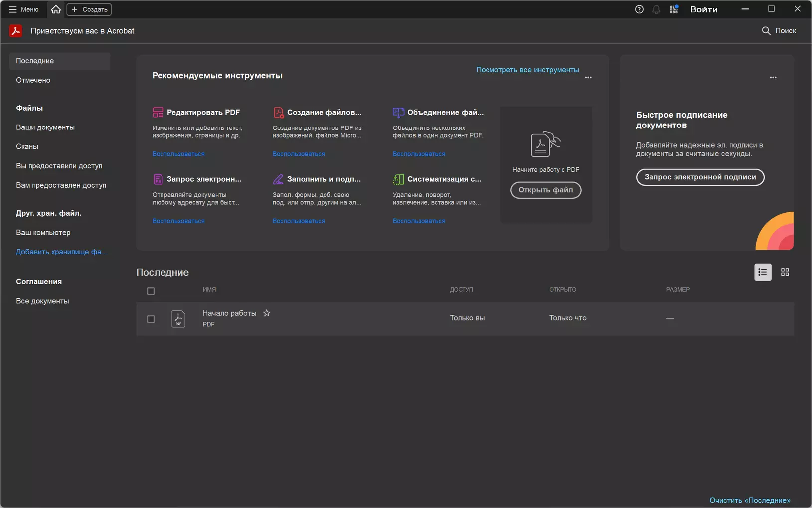812x508 pixels.
Task: Sort by РАЗМЕР column header
Action: tap(678, 290)
